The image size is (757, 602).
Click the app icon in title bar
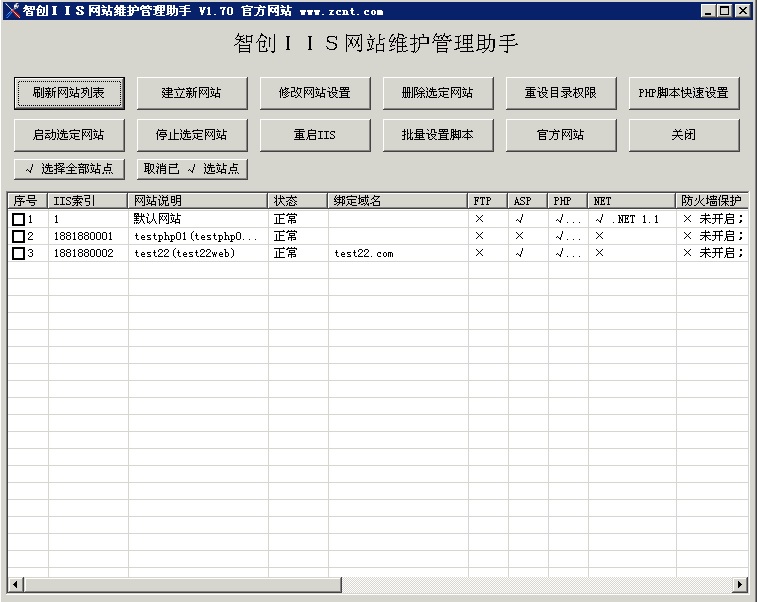click(12, 10)
